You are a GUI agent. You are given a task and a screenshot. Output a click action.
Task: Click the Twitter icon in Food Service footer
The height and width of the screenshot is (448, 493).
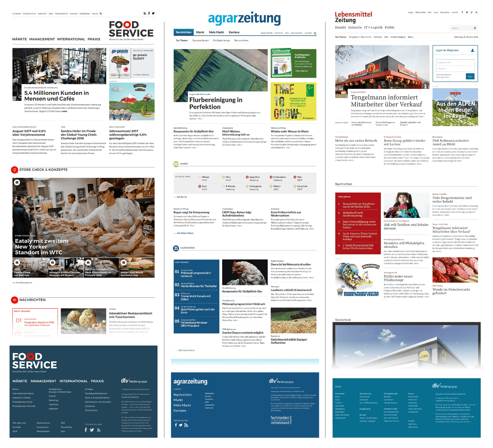pyautogui.click(x=92, y=430)
